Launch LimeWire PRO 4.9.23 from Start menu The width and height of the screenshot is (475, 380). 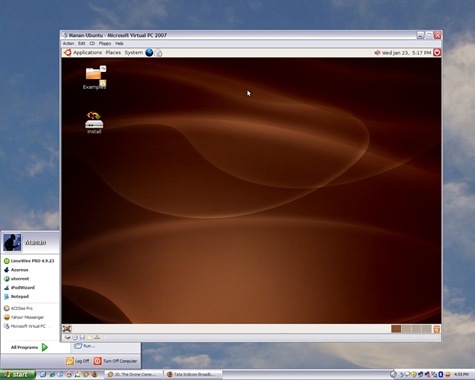pyautogui.click(x=29, y=261)
